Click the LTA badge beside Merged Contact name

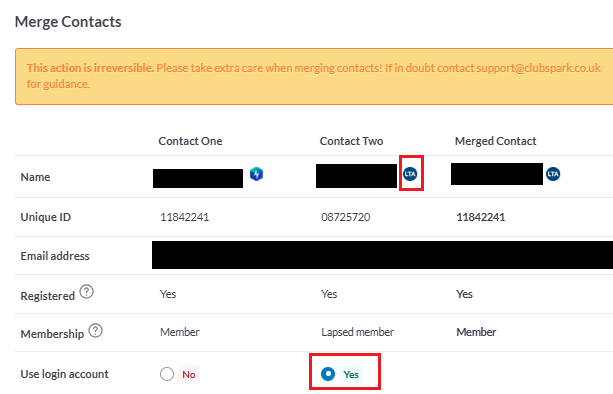point(553,174)
